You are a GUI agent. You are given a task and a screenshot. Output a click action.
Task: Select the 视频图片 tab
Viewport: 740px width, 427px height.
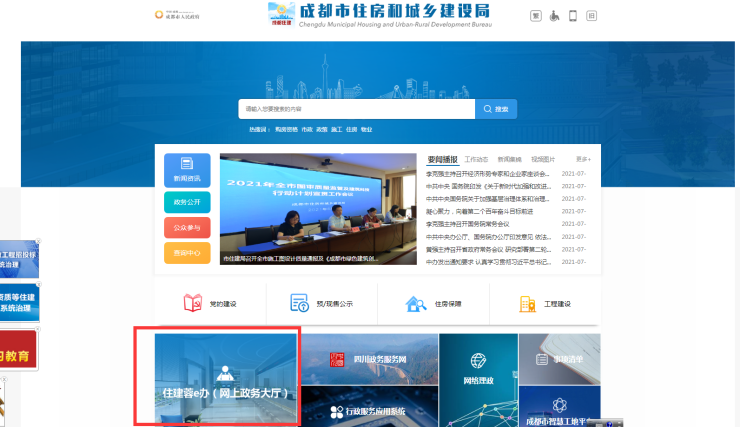543,159
